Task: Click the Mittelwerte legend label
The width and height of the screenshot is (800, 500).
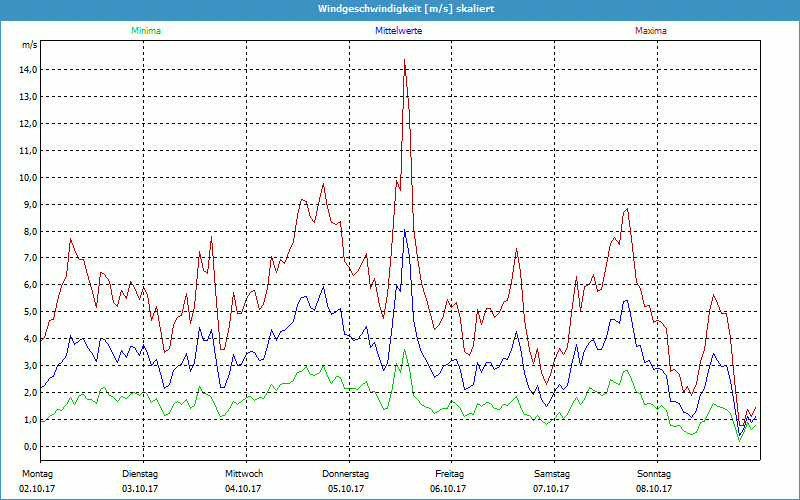Action: [398, 31]
